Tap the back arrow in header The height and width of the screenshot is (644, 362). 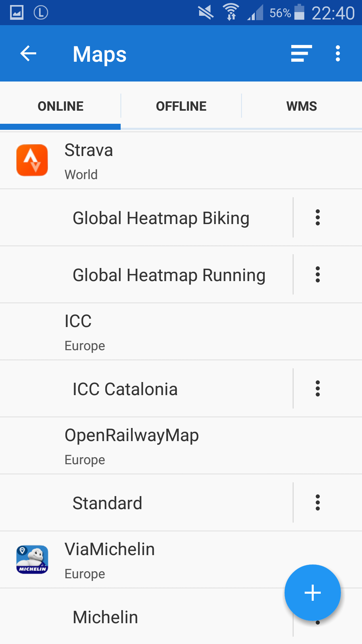point(28,54)
